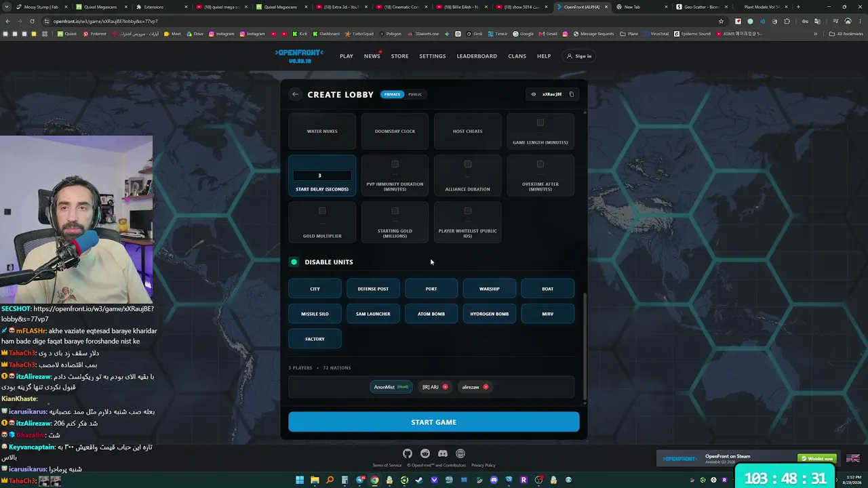Go back using the Create Lobby arrow

click(x=295, y=94)
